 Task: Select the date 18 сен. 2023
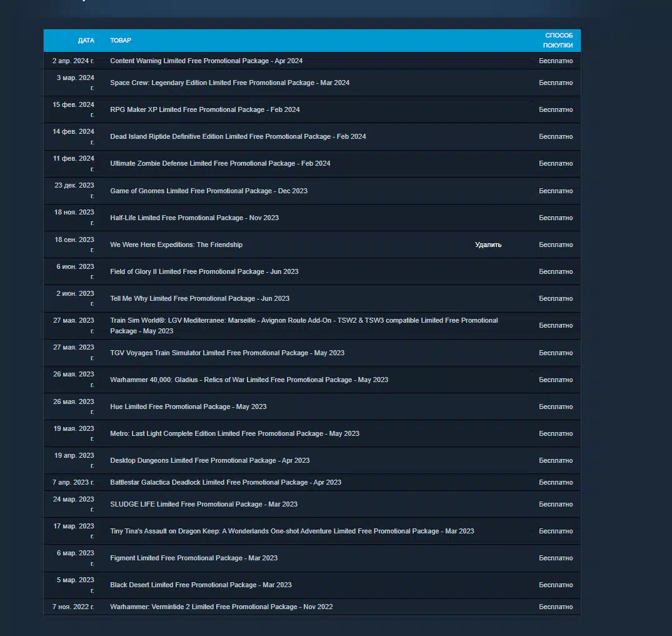[74, 245]
